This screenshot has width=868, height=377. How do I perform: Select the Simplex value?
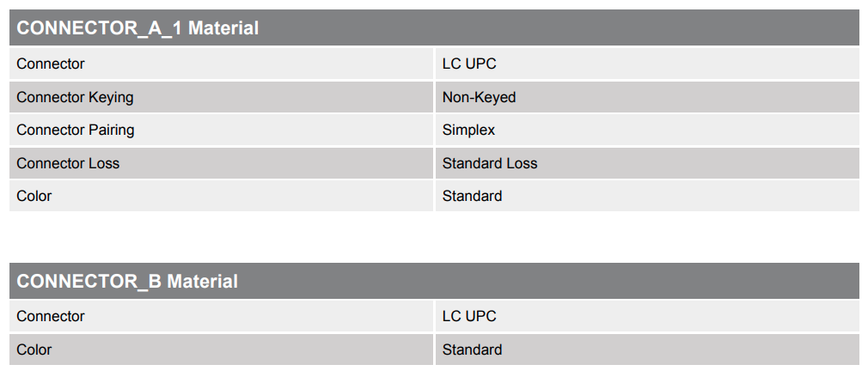468,130
